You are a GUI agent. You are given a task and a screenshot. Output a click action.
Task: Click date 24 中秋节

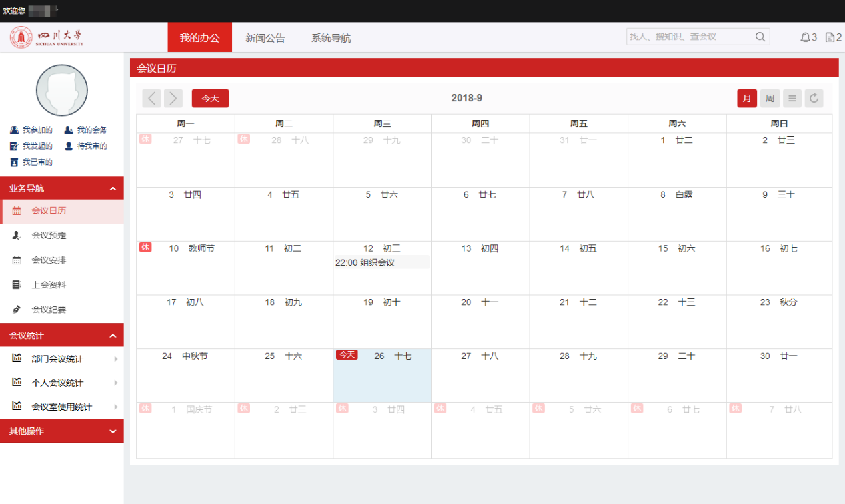tap(185, 356)
